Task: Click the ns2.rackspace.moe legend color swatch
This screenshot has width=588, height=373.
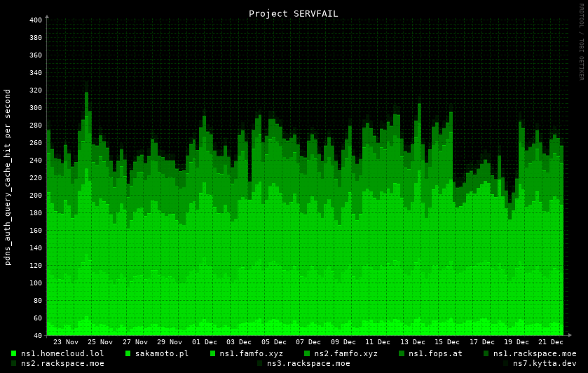Action: 13,363
